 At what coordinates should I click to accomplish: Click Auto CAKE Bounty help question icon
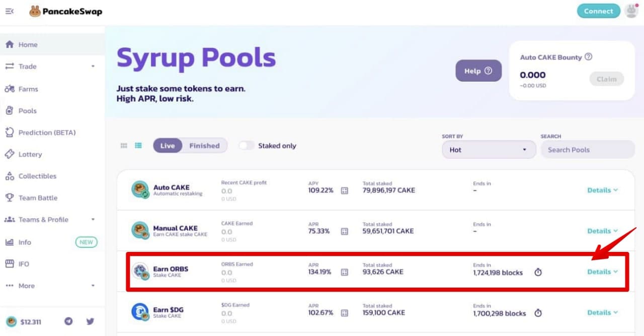tap(588, 57)
